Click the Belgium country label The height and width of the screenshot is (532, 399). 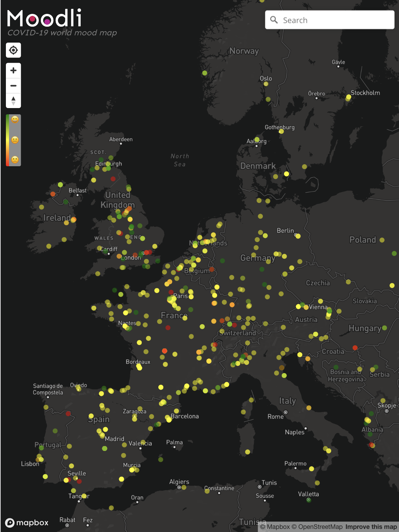point(197,271)
